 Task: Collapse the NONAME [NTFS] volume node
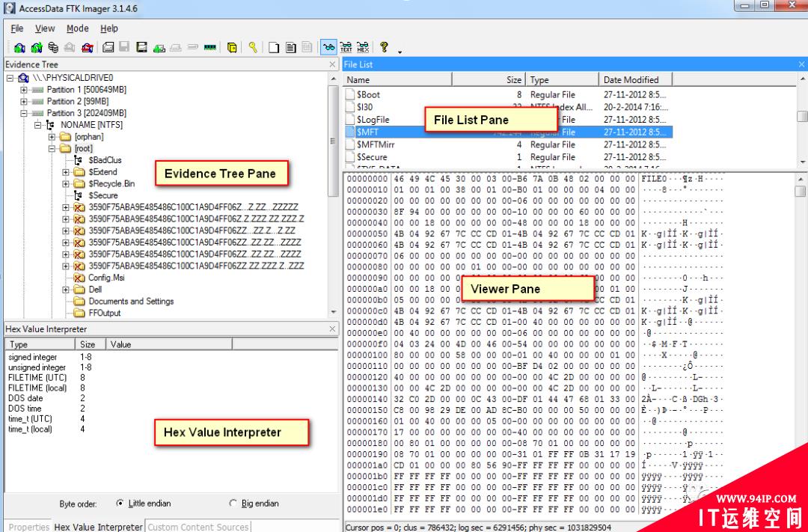(x=37, y=125)
